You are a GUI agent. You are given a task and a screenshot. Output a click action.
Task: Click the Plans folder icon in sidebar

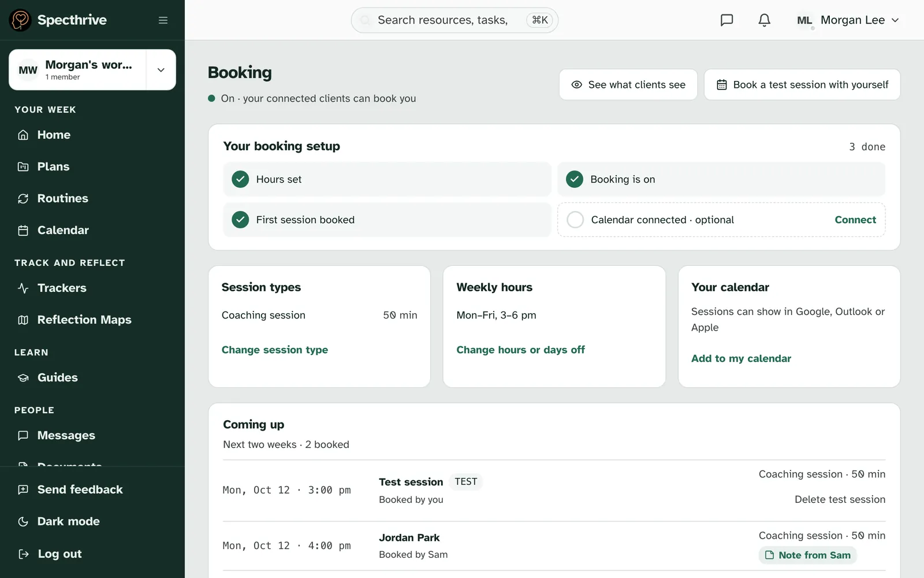tap(23, 167)
